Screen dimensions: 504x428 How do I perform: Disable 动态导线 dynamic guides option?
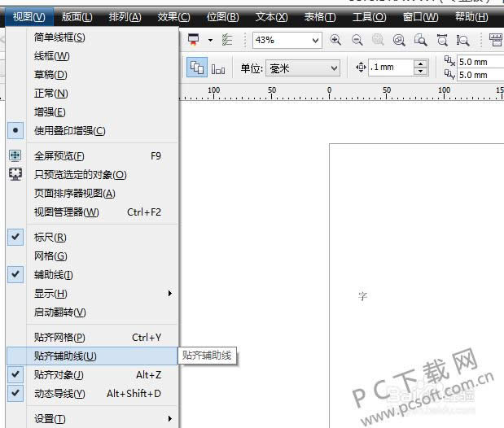59,394
